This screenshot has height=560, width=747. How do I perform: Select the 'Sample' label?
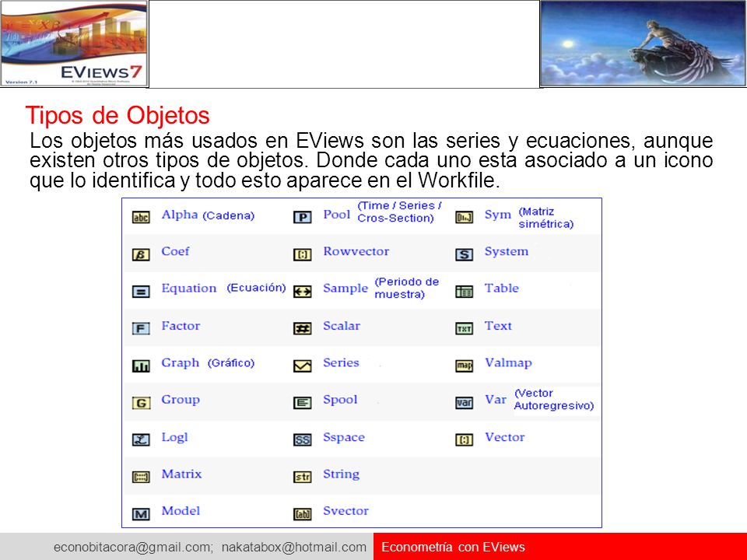click(x=345, y=289)
